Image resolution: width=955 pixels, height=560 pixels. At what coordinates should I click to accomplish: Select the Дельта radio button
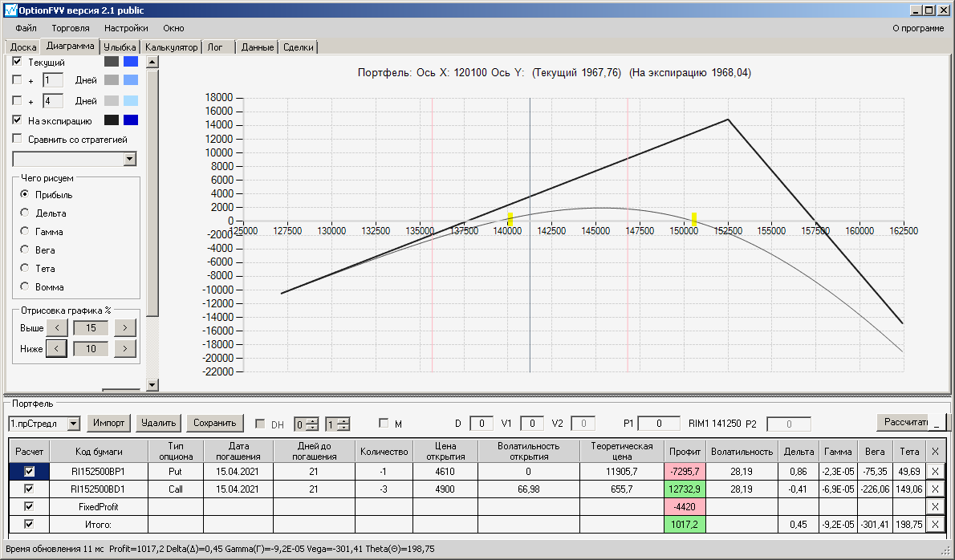point(24,213)
